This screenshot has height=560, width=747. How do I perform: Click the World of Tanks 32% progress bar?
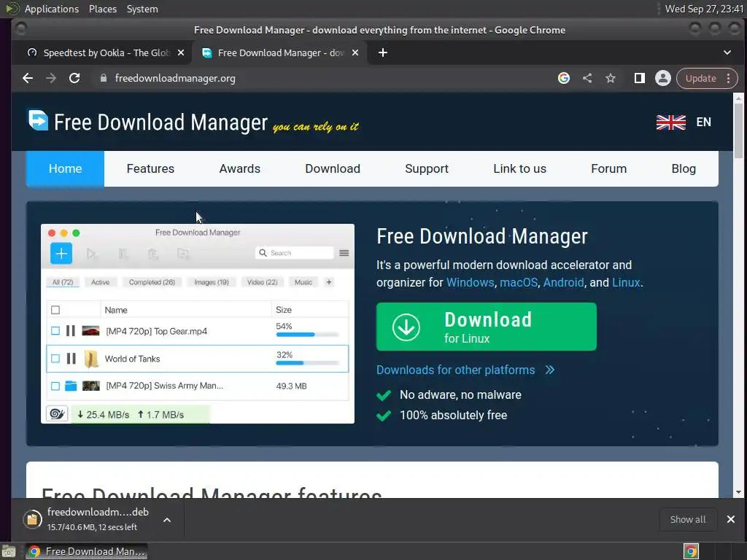tap(307, 363)
